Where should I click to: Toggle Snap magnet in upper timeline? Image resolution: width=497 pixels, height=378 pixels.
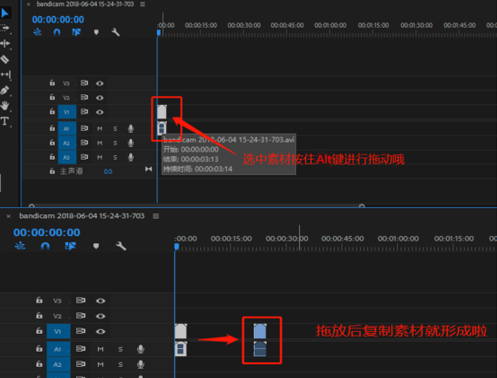pos(57,32)
